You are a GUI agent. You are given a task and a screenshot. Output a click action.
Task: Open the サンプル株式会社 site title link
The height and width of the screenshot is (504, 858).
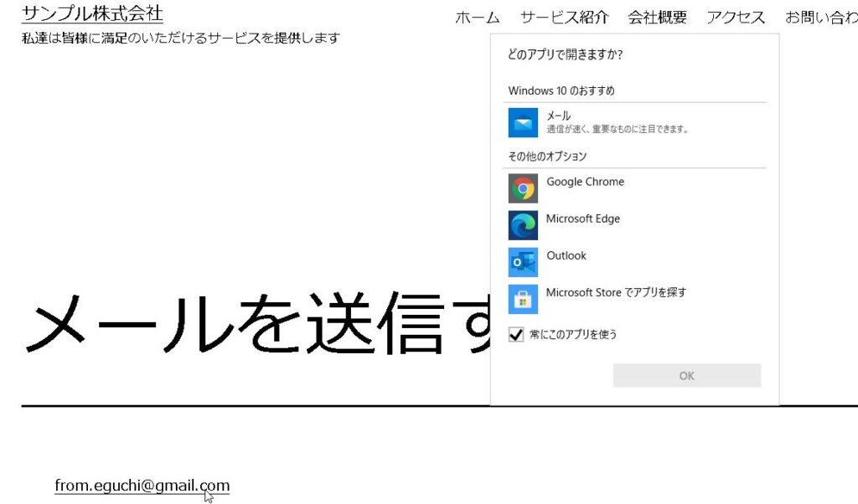(x=92, y=13)
